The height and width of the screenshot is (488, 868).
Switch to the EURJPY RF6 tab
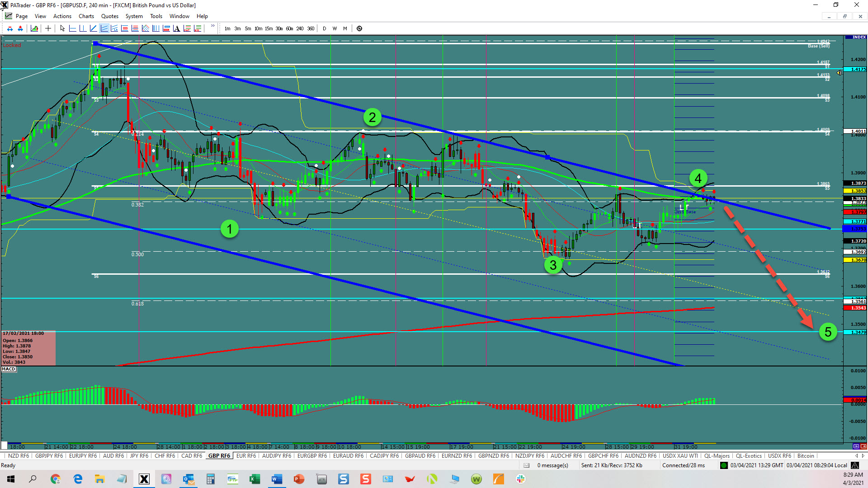click(83, 456)
